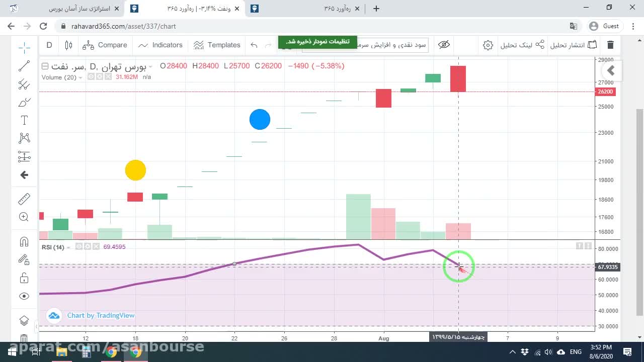Click the 67.9335 RSI axis label
Viewport: 644px width, 362px height.
point(608,267)
